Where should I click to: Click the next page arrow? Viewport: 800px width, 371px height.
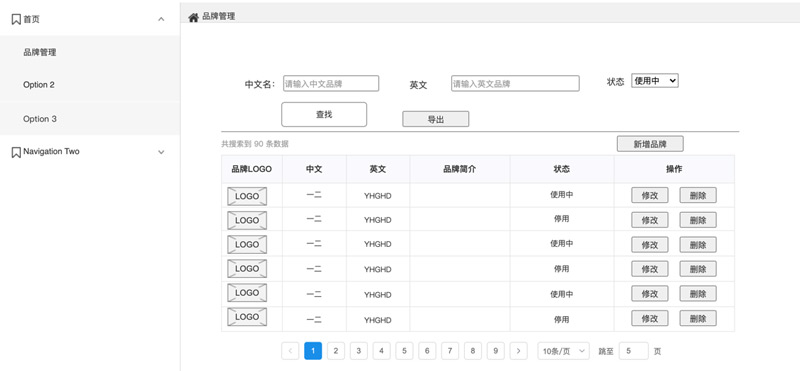(518, 351)
